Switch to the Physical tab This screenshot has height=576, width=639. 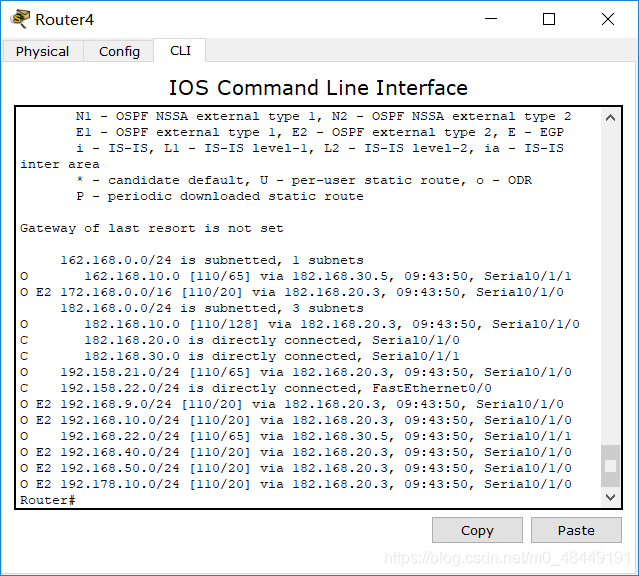coord(42,51)
